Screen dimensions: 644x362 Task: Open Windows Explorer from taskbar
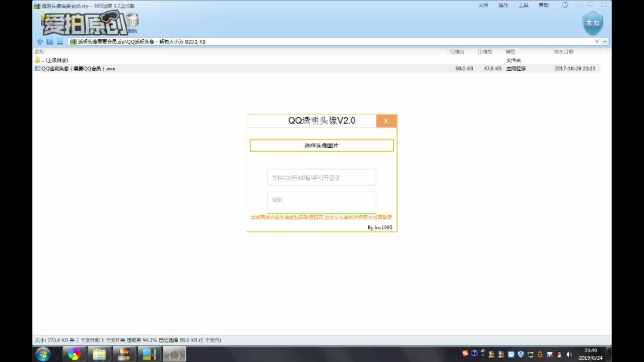coord(99,354)
